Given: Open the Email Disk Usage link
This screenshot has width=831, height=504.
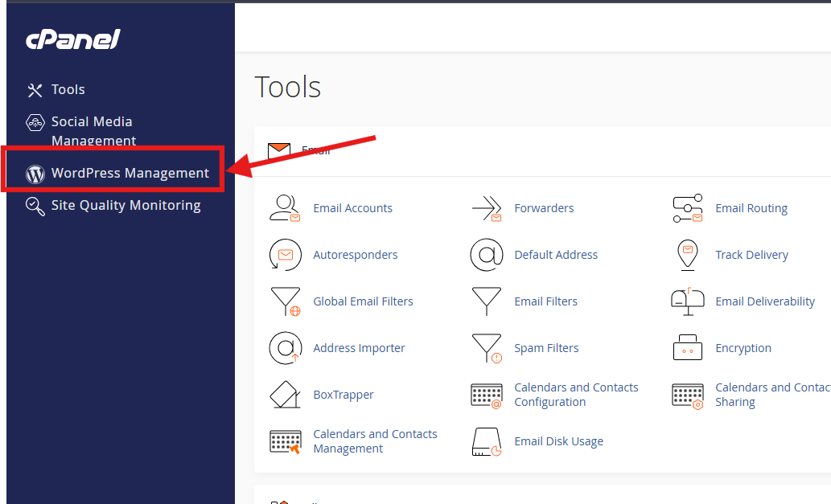Looking at the screenshot, I should click(x=558, y=441).
